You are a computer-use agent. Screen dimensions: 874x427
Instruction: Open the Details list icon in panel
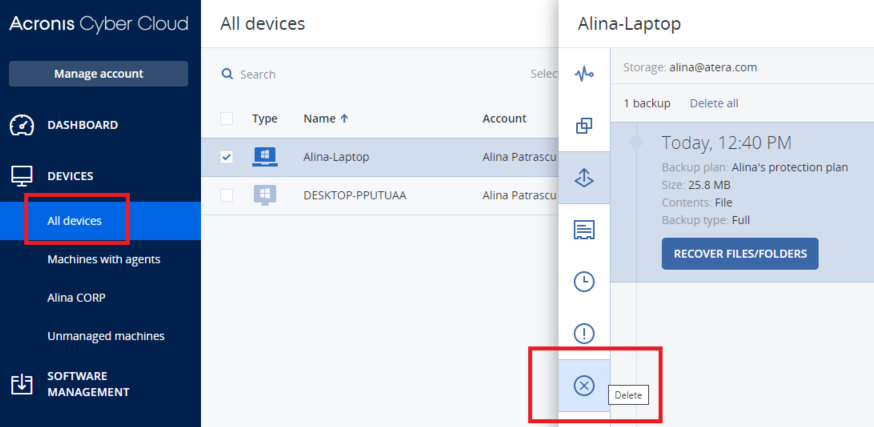click(x=584, y=229)
